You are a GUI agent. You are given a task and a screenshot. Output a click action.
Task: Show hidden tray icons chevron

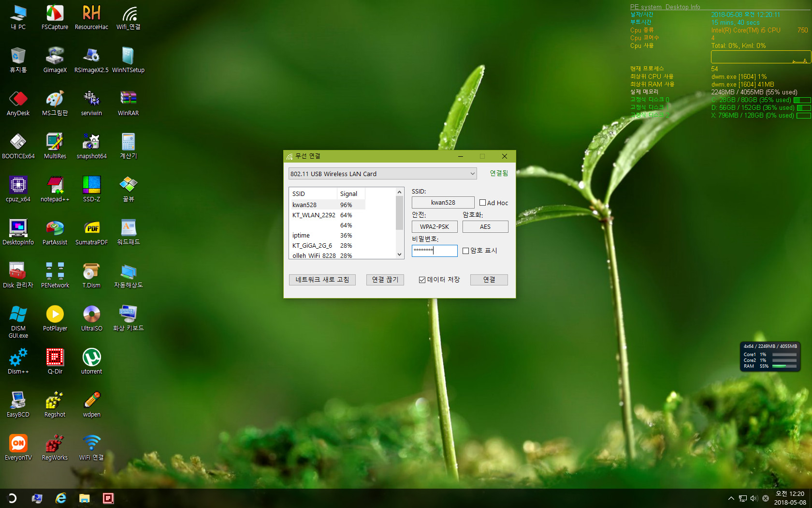[x=731, y=498]
